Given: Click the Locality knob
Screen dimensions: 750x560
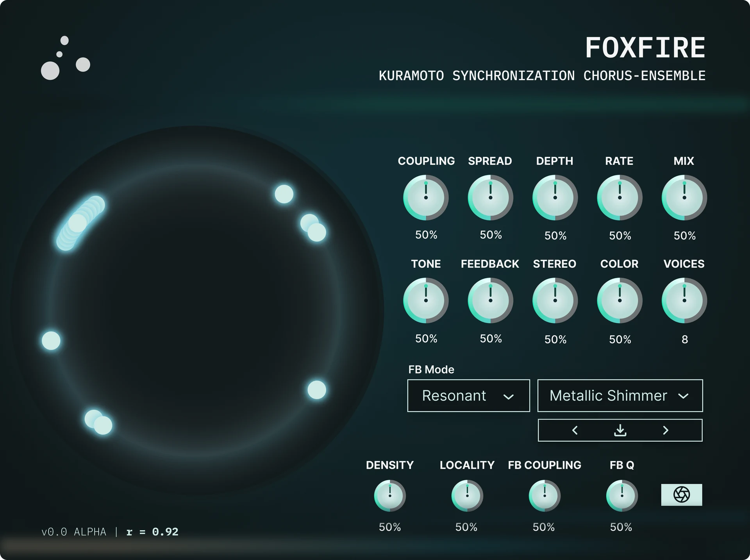Looking at the screenshot, I should coord(467,496).
